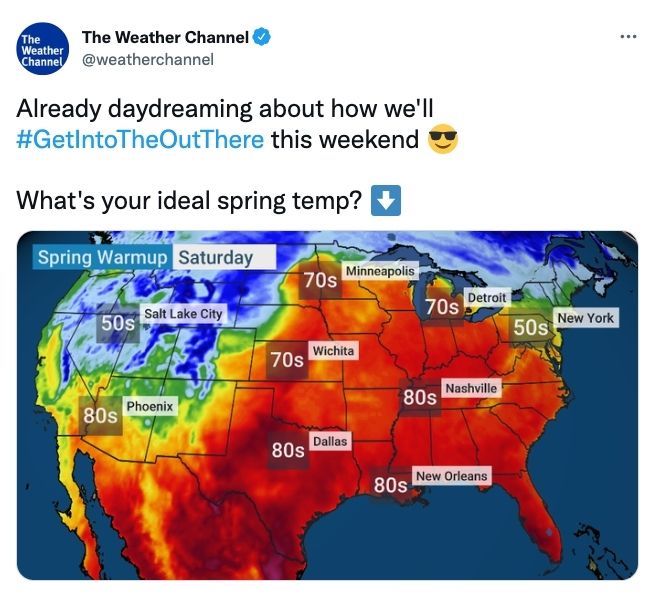Click The Weather Channel display name
Image resolution: width=657 pixels, height=600 pixels.
(x=166, y=37)
